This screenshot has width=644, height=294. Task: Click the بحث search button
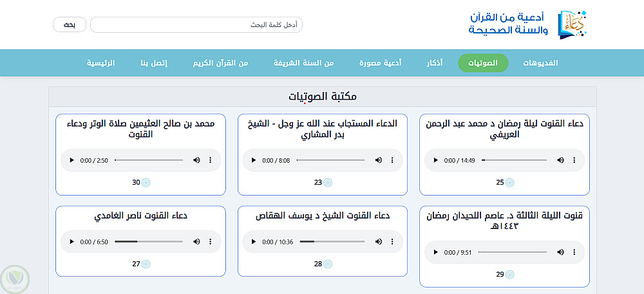70,25
